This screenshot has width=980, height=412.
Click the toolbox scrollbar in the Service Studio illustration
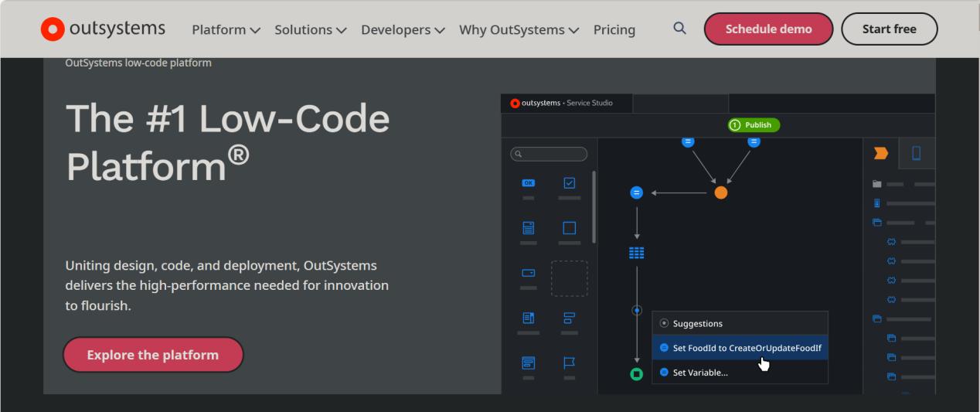[594, 207]
